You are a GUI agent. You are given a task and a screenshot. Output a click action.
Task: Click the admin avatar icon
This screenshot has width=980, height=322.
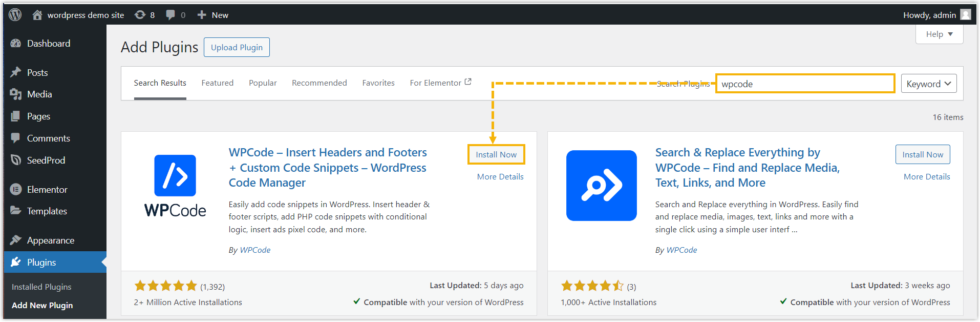pos(965,15)
